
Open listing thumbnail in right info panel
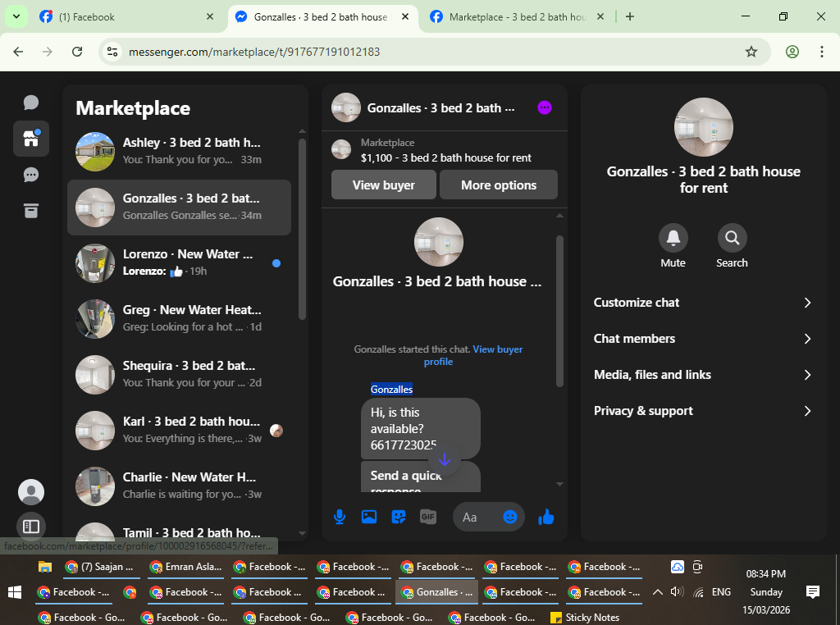pos(703,127)
